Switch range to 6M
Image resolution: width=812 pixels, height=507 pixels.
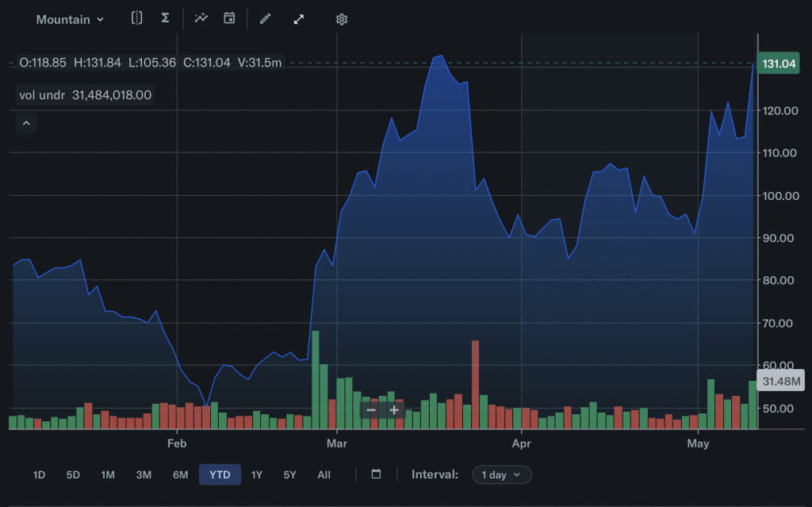180,474
